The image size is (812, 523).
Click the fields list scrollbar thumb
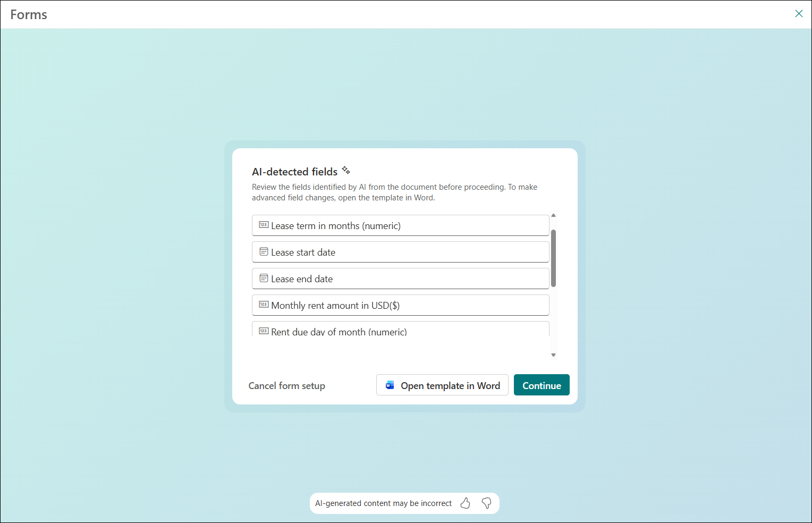pos(553,258)
